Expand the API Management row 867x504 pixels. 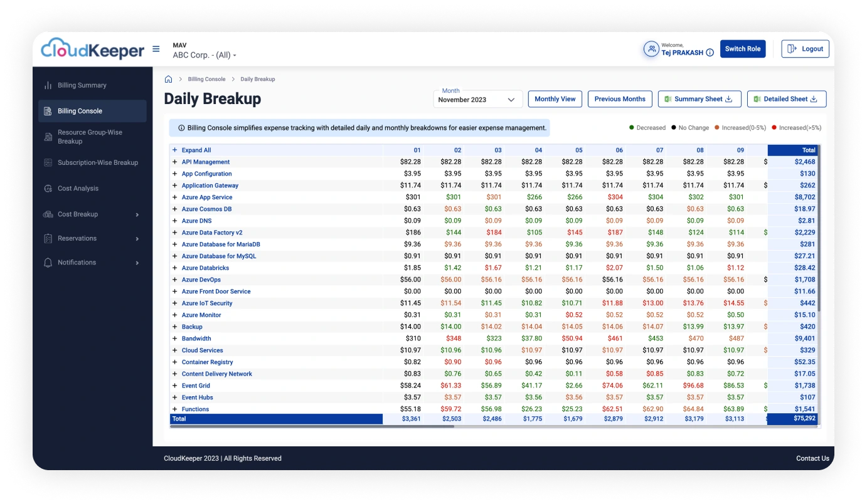[175, 162]
